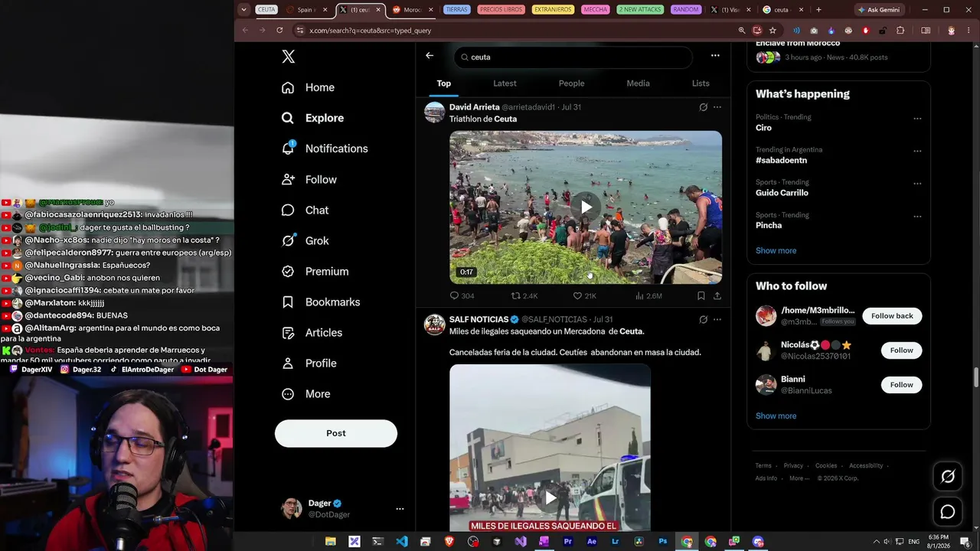Image resolution: width=980 pixels, height=551 pixels.
Task: Open search settings three-dot menu
Action: 715,56
